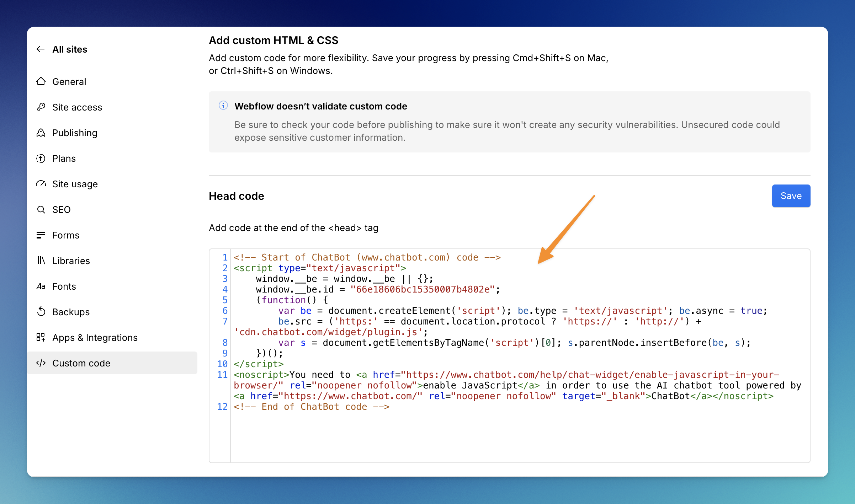Click the Apps & Integrations grid icon

(x=41, y=337)
